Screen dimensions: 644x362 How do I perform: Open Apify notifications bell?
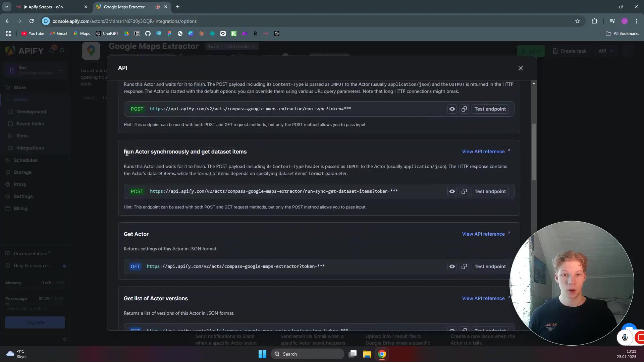52,50
